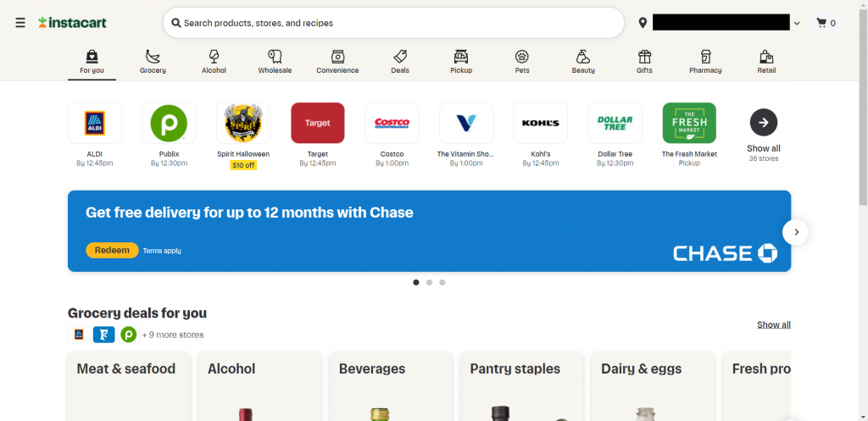Open the Publix store

click(169, 123)
